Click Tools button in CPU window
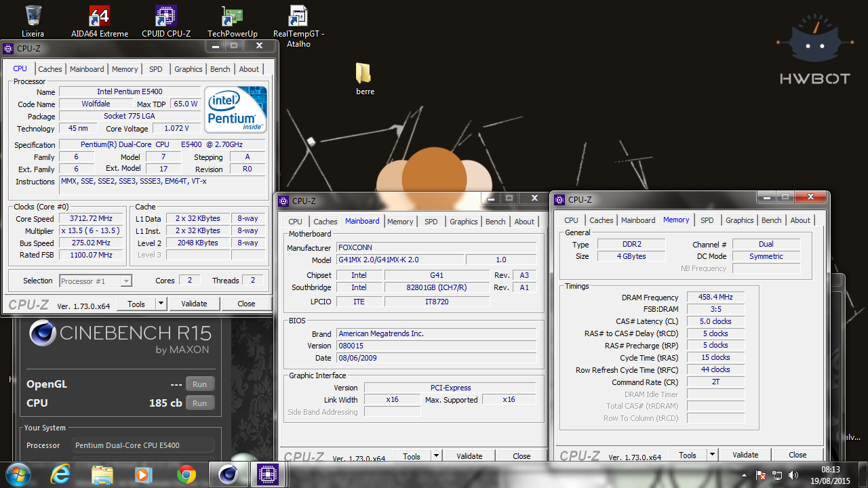The height and width of the screenshot is (488, 868). click(136, 304)
